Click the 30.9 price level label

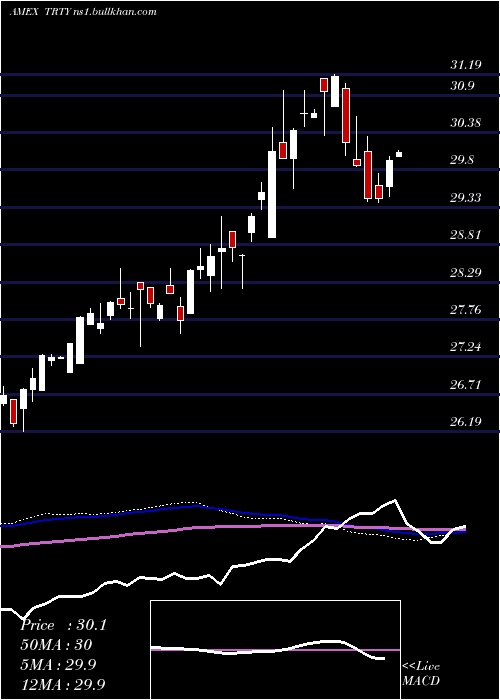[x=462, y=86]
